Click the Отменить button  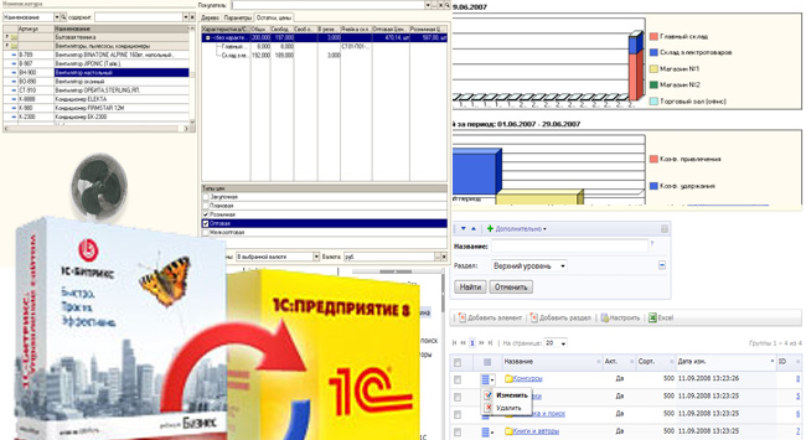coord(510,287)
